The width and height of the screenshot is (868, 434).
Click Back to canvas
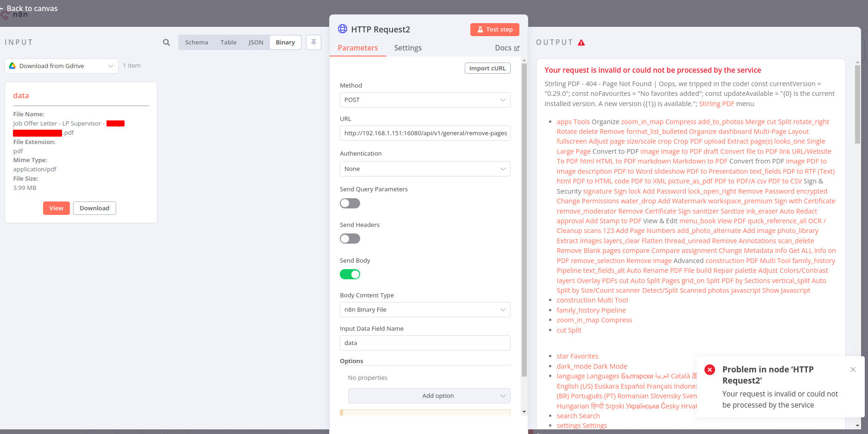[x=29, y=8]
